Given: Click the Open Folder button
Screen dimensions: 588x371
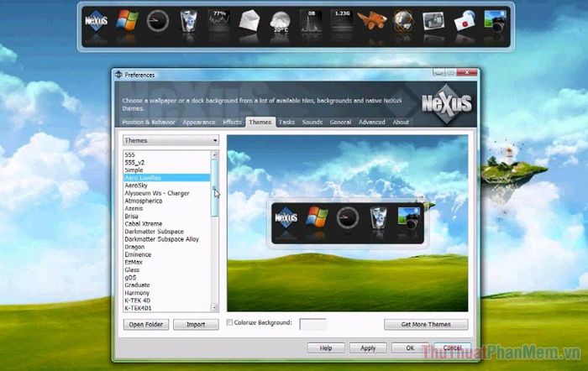Looking at the screenshot, I should click(146, 325).
